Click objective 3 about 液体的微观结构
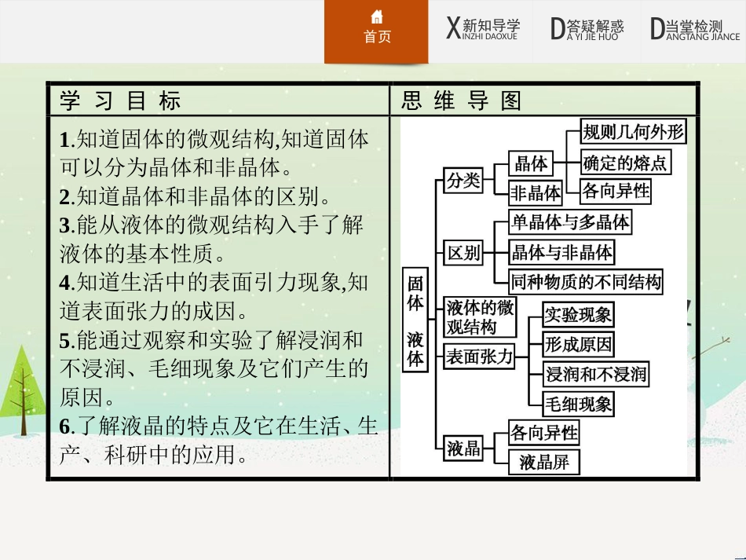Image resolution: width=746 pixels, height=560 pixels. (212, 240)
